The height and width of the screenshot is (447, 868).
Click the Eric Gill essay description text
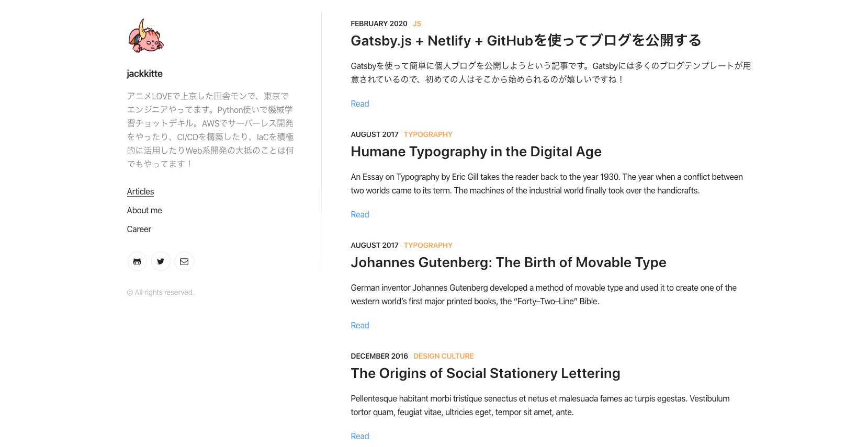point(547,184)
